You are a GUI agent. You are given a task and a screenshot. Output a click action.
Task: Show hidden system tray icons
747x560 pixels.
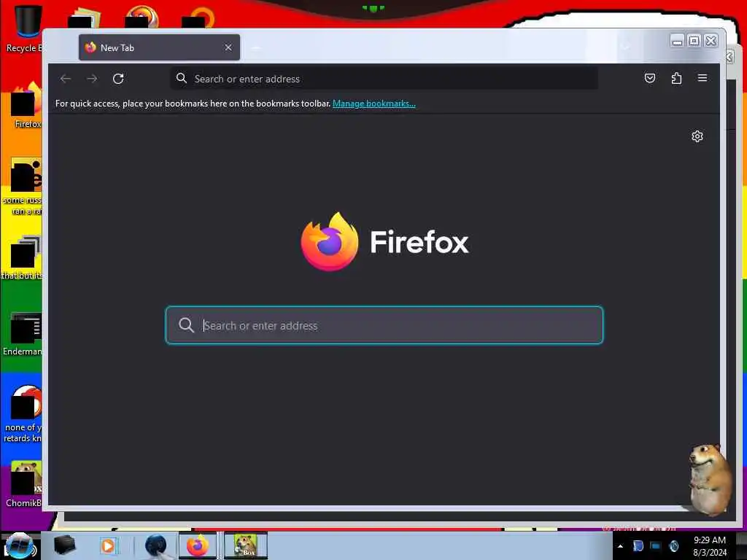pyautogui.click(x=620, y=546)
